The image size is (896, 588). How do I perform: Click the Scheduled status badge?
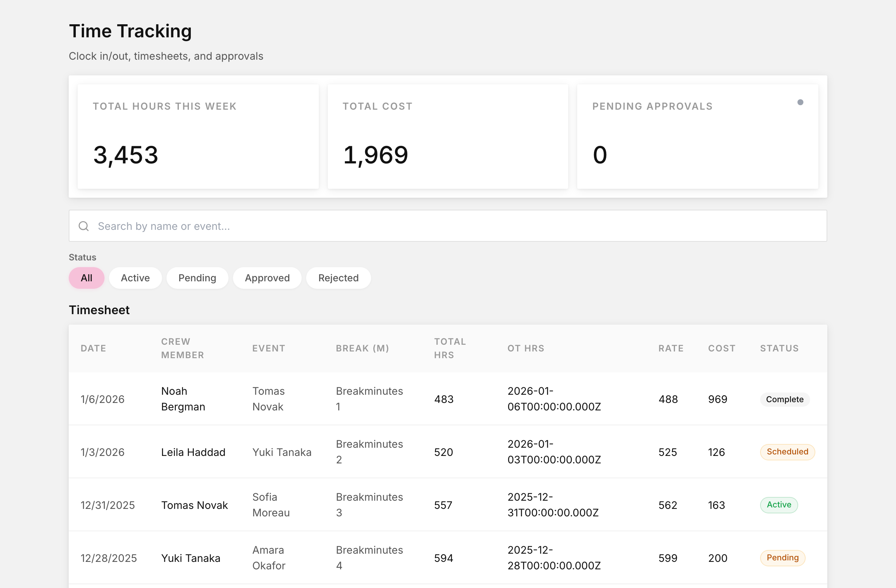788,452
